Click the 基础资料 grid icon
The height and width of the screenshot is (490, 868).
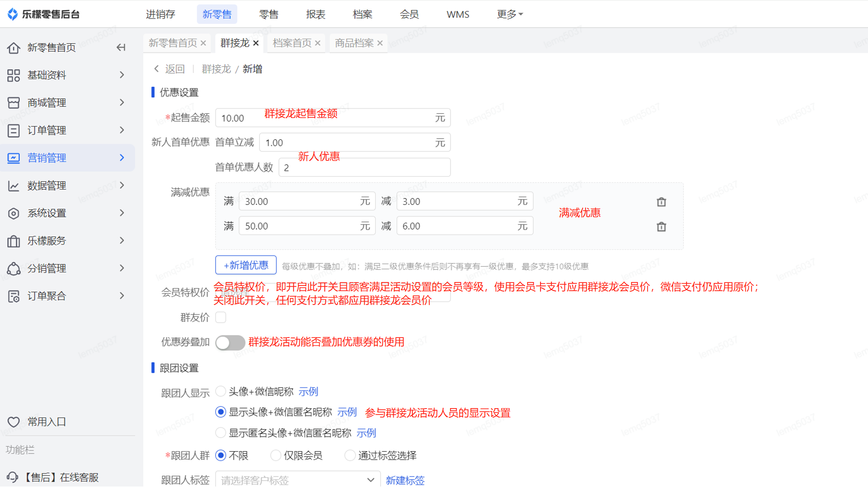(x=13, y=75)
